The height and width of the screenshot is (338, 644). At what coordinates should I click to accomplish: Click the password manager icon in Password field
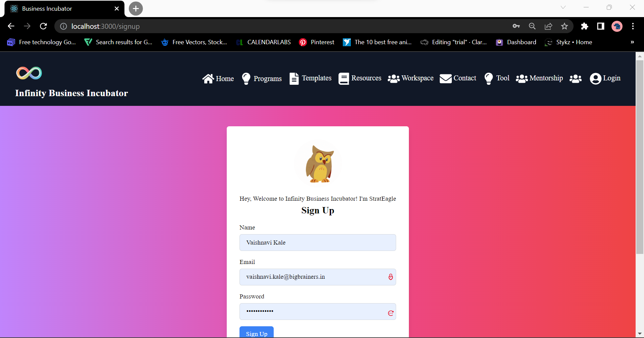click(x=390, y=313)
